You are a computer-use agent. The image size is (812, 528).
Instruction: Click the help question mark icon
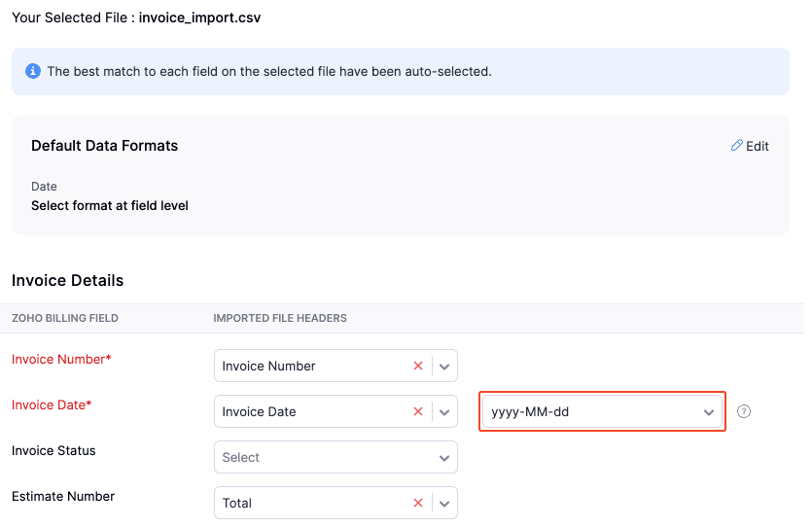pos(744,411)
